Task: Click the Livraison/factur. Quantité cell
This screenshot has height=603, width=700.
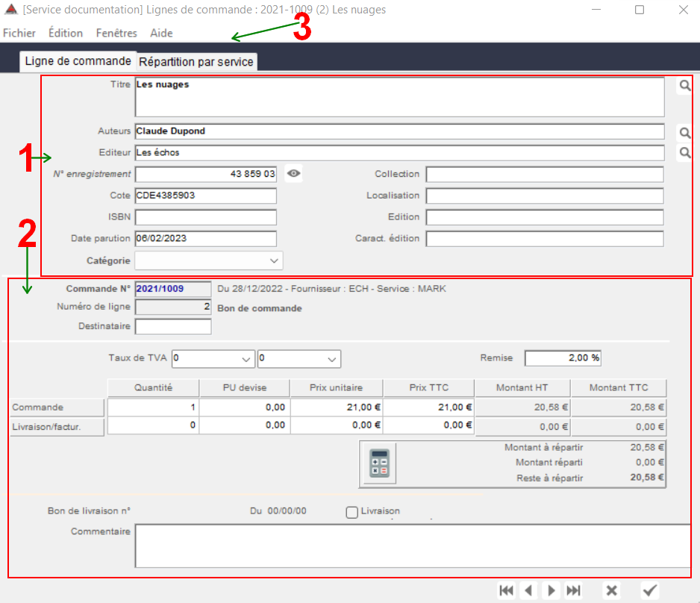Action: coord(153,425)
